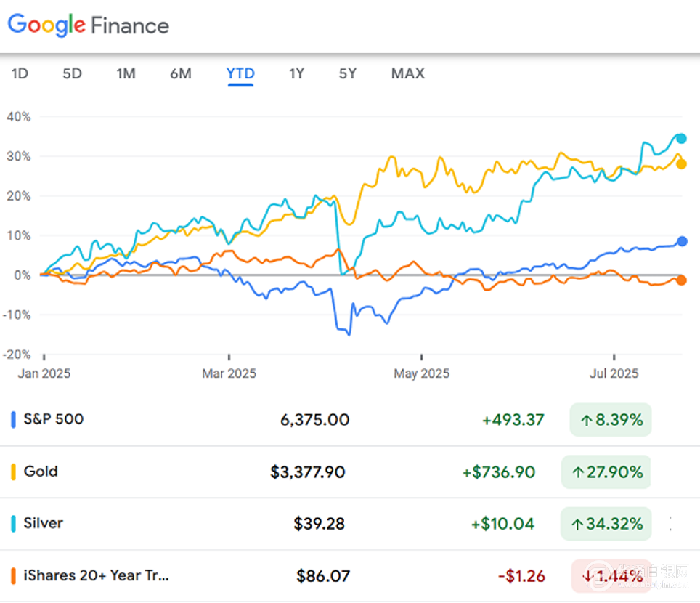Click the +493.37 change value
Viewport: 700px width, 603px height.
tap(513, 420)
